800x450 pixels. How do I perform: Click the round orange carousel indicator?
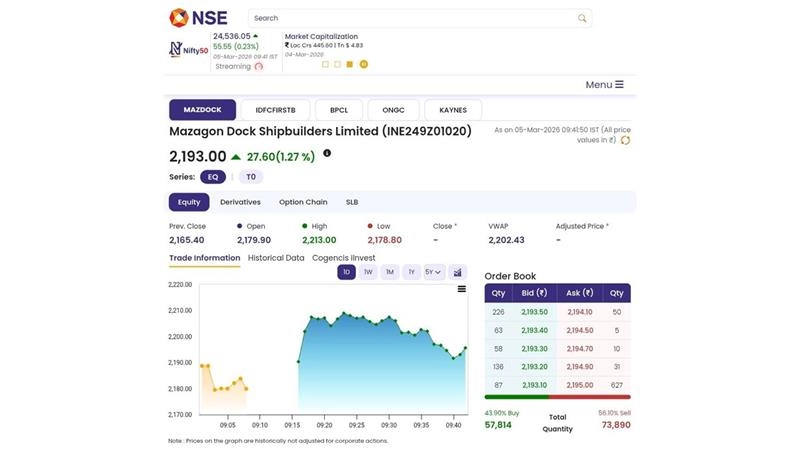coord(364,64)
